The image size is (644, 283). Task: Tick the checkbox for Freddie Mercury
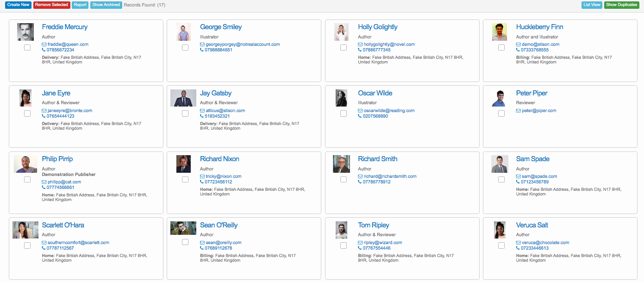click(x=27, y=48)
